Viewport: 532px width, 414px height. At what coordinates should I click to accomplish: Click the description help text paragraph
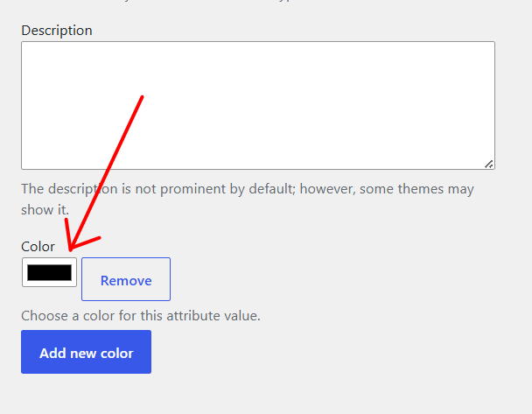click(x=248, y=200)
